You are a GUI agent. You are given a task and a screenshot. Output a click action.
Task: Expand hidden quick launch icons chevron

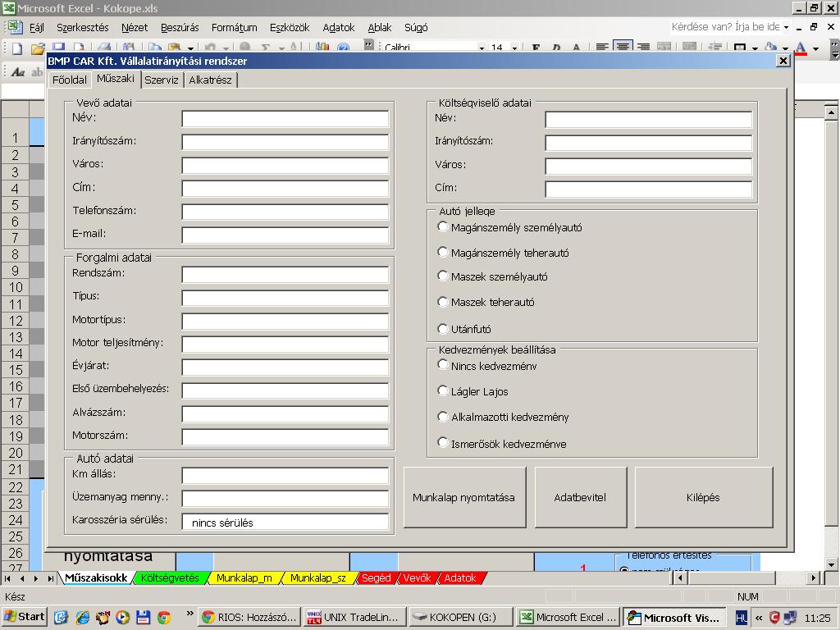[x=189, y=614]
